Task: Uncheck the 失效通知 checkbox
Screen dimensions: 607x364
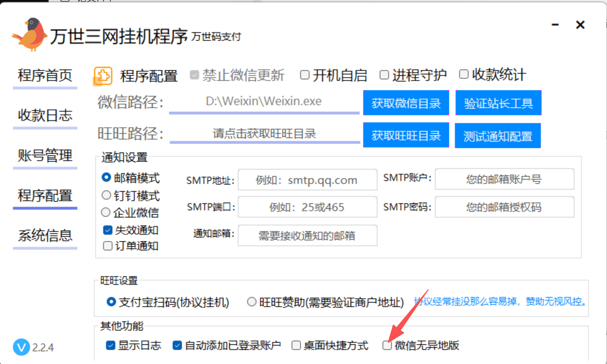Action: (107, 230)
